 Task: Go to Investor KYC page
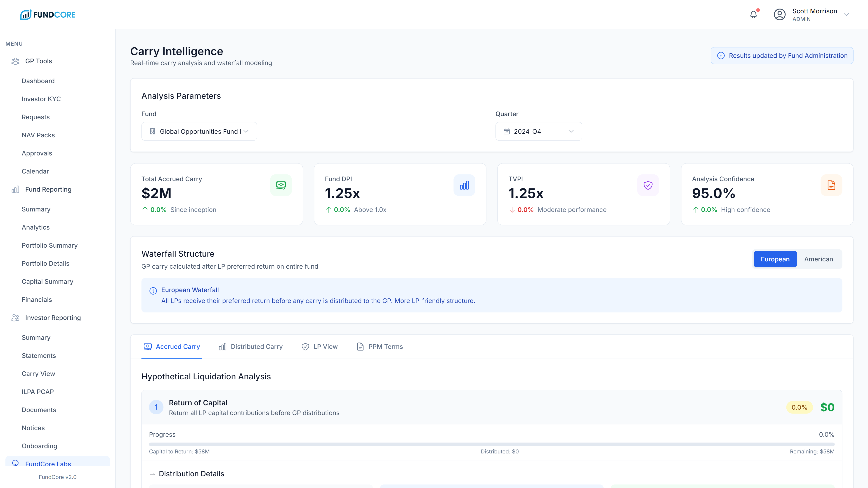(41, 99)
